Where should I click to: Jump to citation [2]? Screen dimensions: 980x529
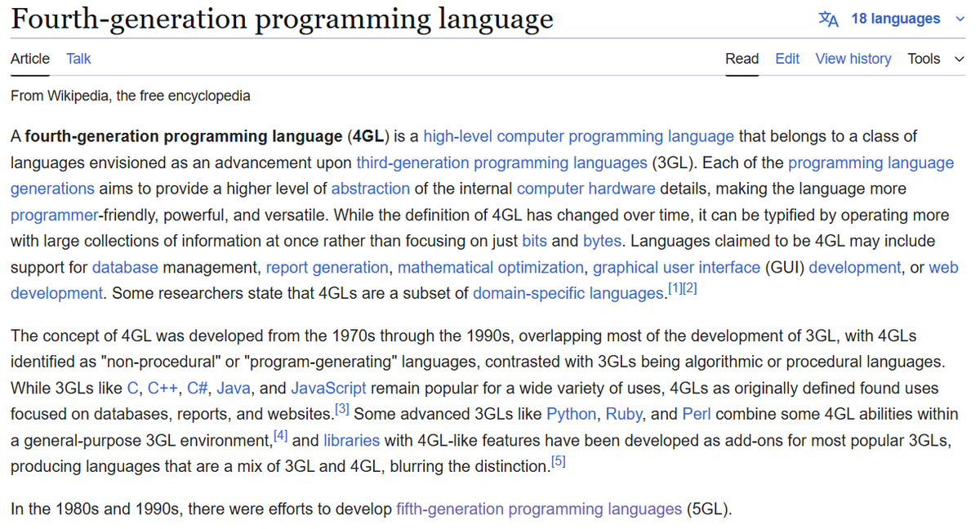[x=689, y=290]
